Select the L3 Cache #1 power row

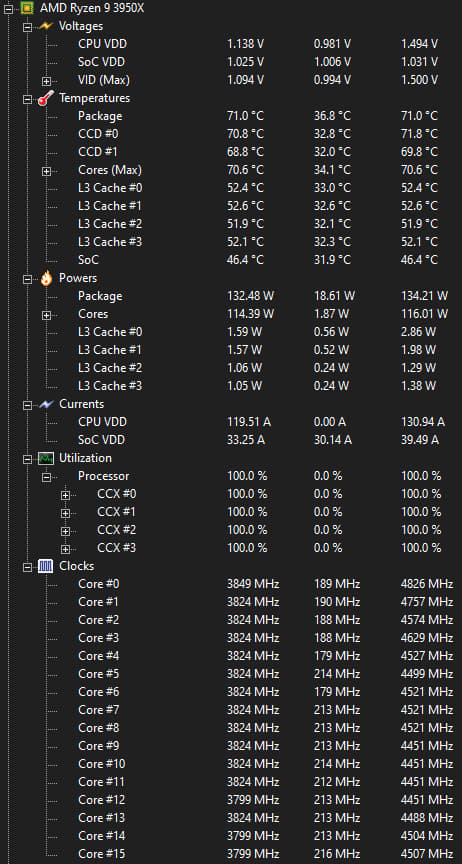click(257, 350)
